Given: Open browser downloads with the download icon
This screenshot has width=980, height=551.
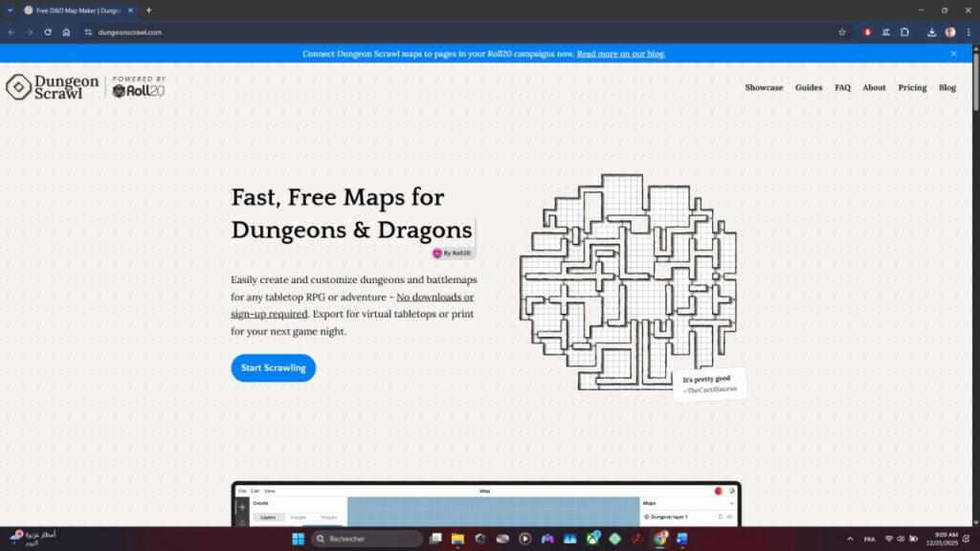Looking at the screenshot, I should pyautogui.click(x=931, y=32).
